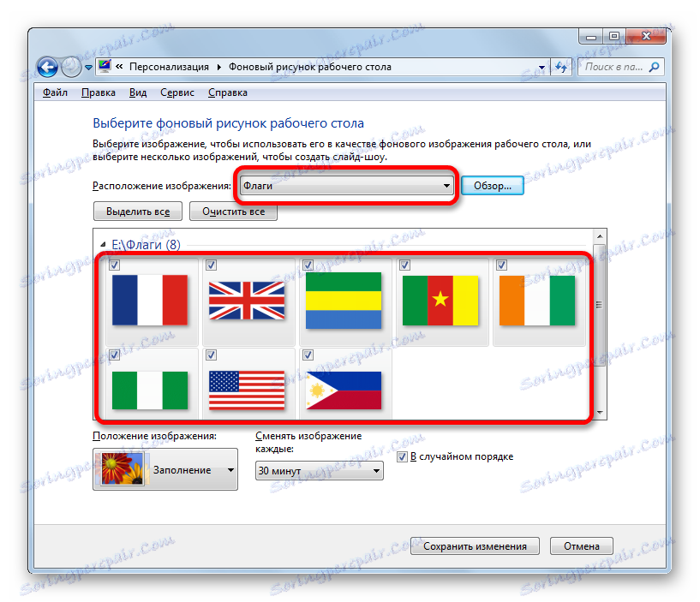Collapse the 'E:\Флаги (8)' group
The image size is (700, 602).
pyautogui.click(x=103, y=245)
